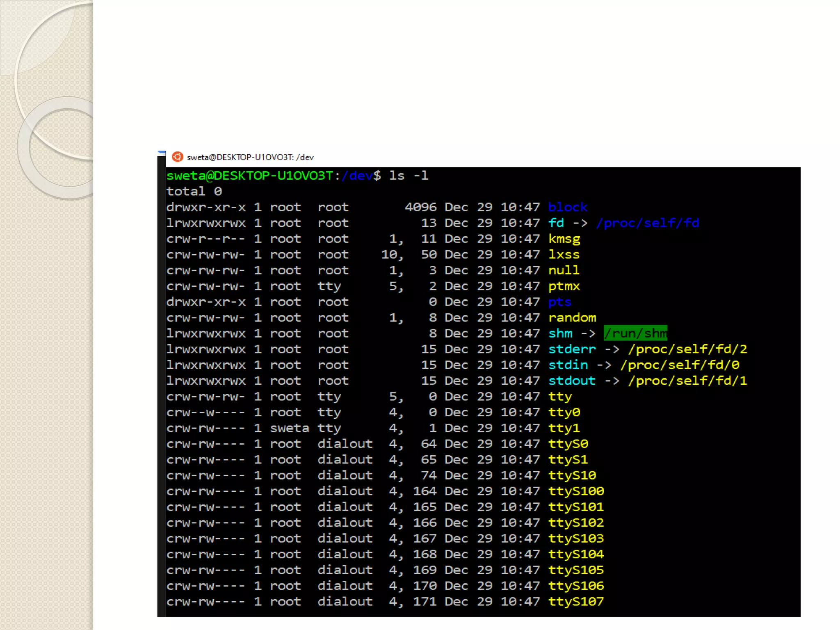Click the total 0 line

point(194,192)
